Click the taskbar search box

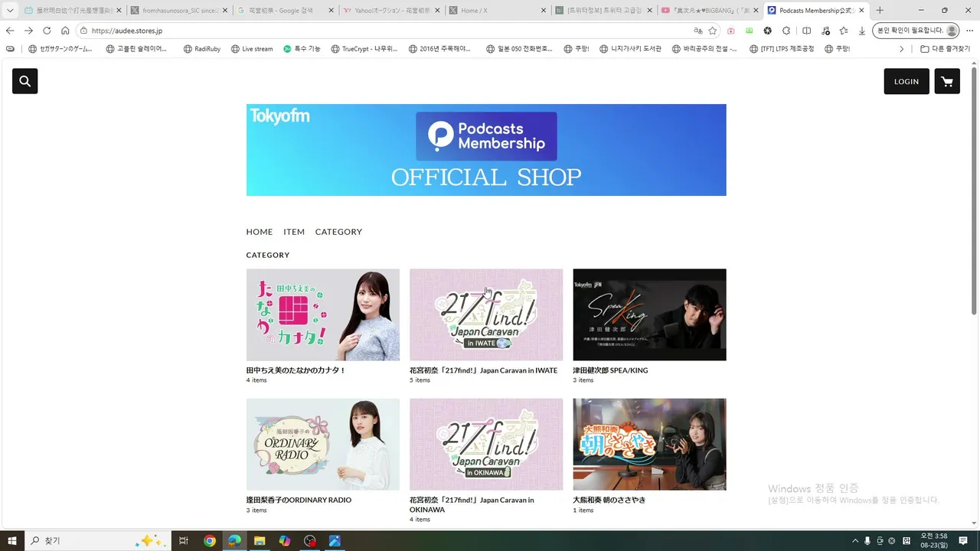coord(97,541)
